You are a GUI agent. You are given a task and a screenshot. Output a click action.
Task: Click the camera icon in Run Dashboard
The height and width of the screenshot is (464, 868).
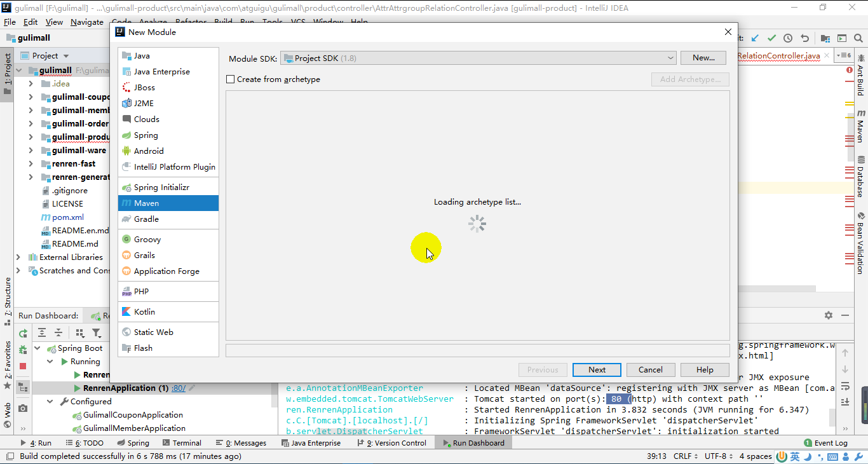[23, 408]
